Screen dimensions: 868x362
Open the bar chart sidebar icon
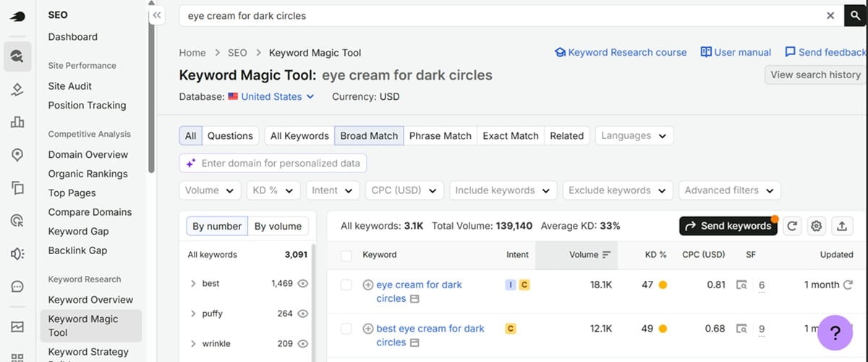pyautogui.click(x=17, y=122)
